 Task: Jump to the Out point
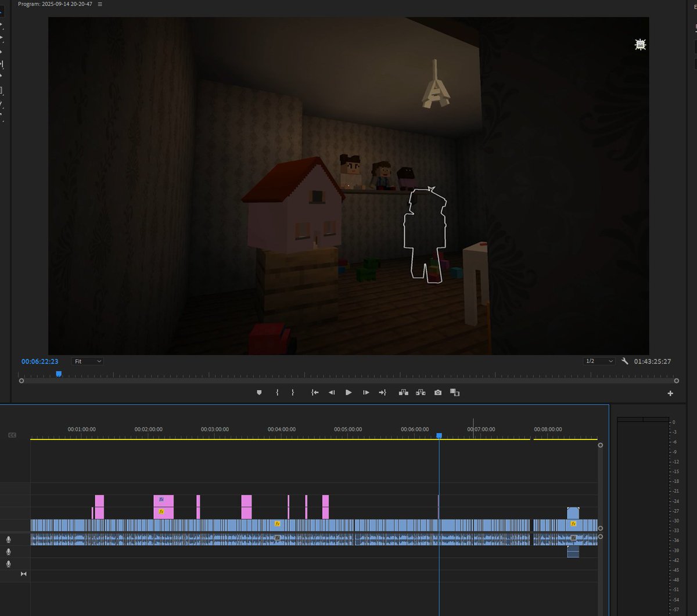382,392
